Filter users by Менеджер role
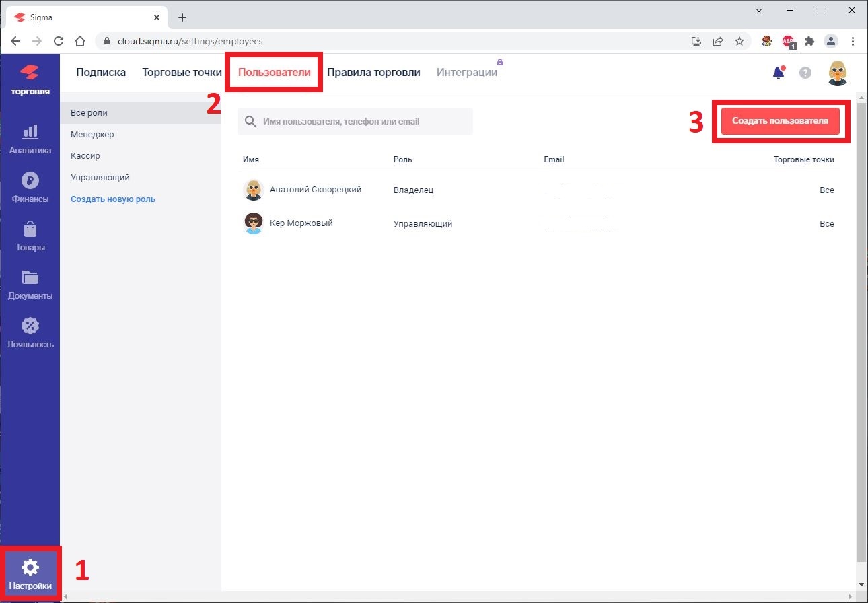Screen dimensions: 868x603 pyautogui.click(x=92, y=135)
